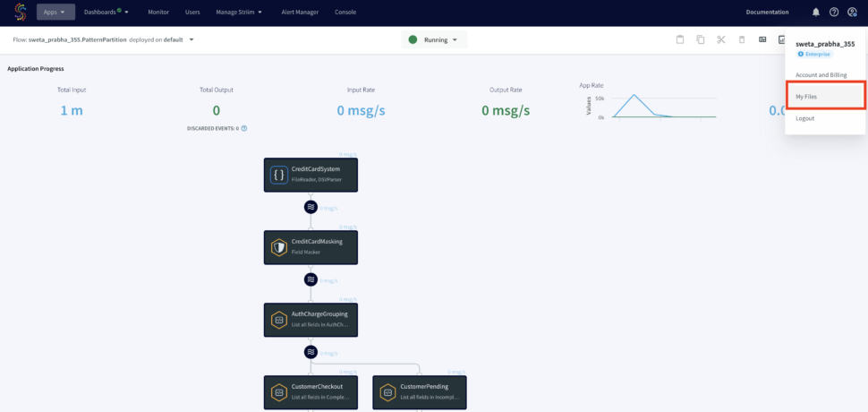Expand the Manage Striim dropdown

239,13
